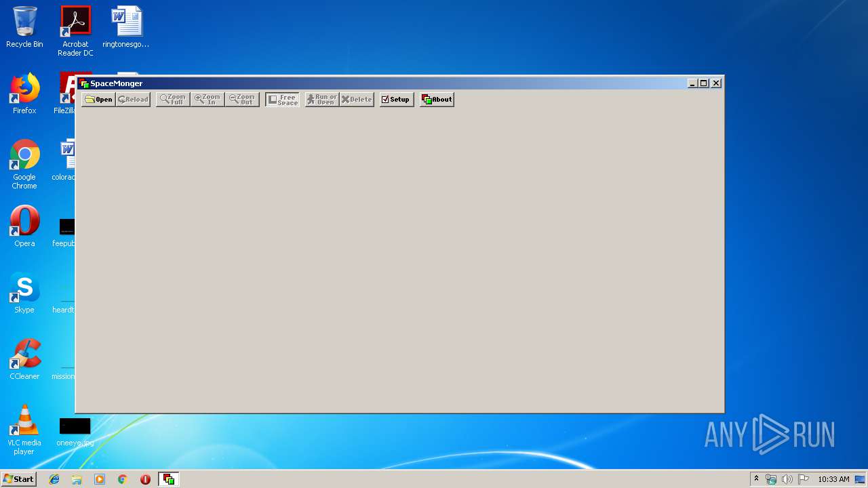Screen dimensions: 868x488
Task: Select the Skype desktop shortcut
Action: [x=24, y=293]
